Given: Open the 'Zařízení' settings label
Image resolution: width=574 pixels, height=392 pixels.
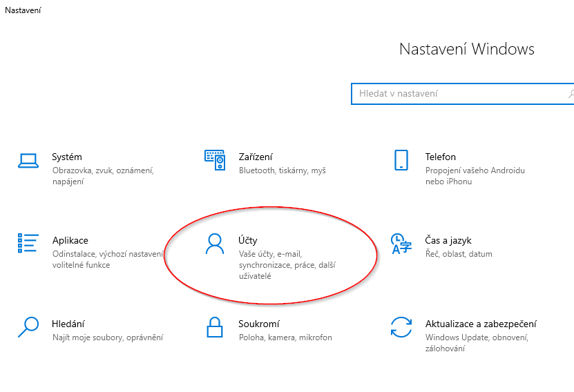Looking at the screenshot, I should 256,157.
